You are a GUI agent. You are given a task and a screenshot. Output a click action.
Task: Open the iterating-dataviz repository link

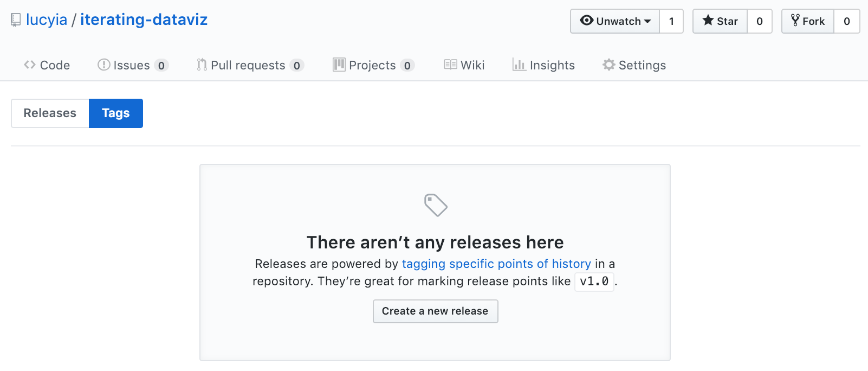(144, 20)
